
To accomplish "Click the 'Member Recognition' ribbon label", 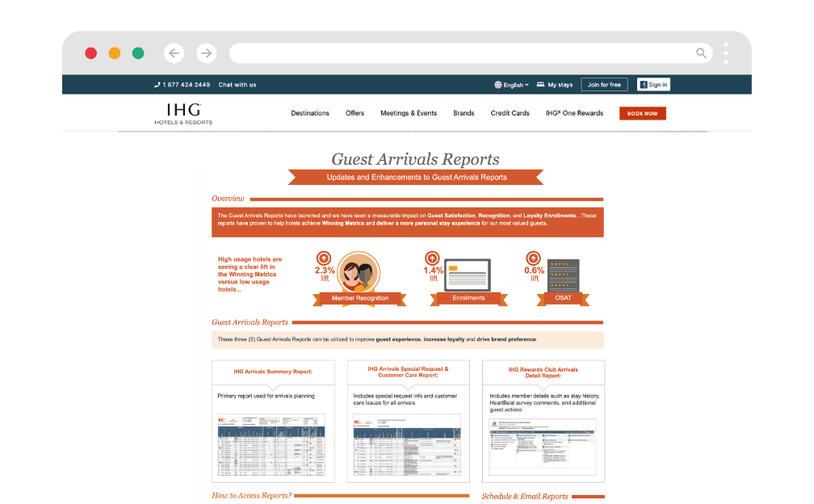I will point(360,298).
